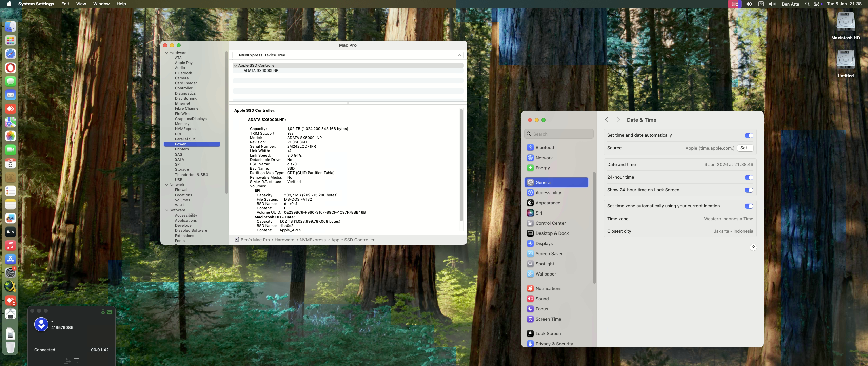Toggle the 24-hour time switch
This screenshot has height=366, width=868.
[749, 177]
